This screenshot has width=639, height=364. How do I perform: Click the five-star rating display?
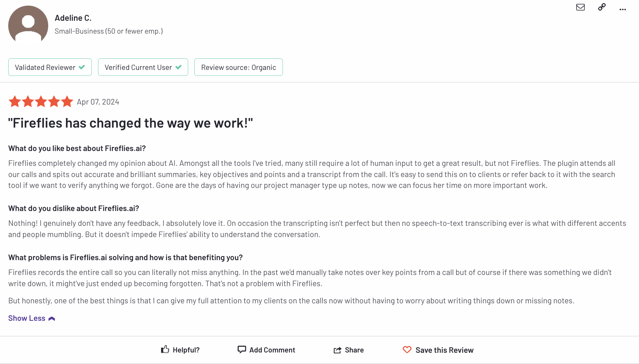41,102
